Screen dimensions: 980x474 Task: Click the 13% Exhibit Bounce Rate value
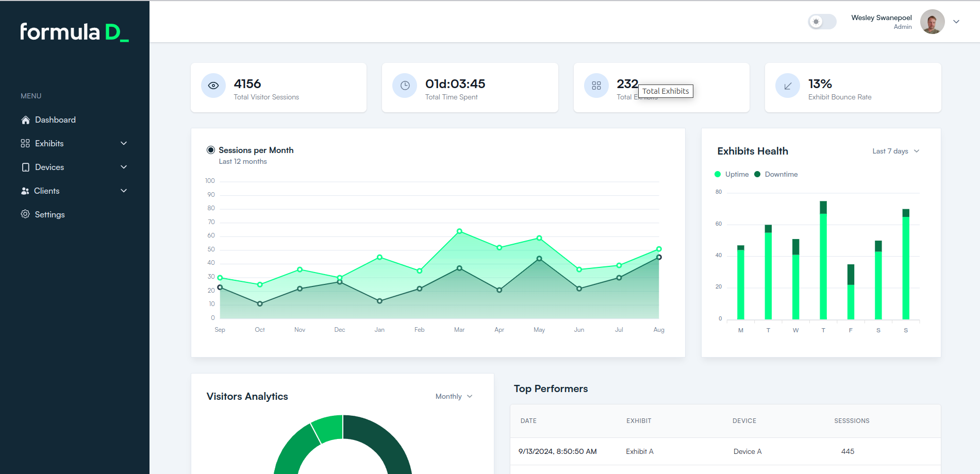[x=820, y=83]
